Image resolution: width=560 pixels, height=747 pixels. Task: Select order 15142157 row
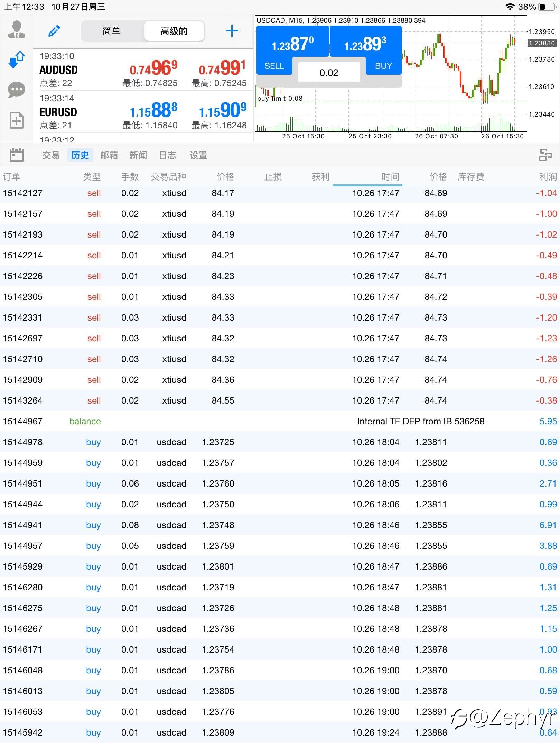pyautogui.click(x=280, y=214)
